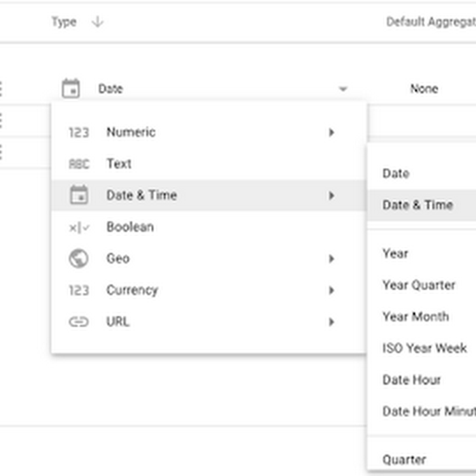Click the calendar icon in Date & Time row
Screen dimensions: 476x476
click(x=79, y=195)
